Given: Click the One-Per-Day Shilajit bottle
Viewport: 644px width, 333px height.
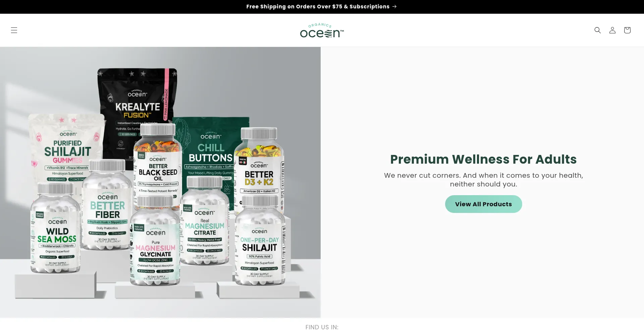Looking at the screenshot, I should coord(260,241).
